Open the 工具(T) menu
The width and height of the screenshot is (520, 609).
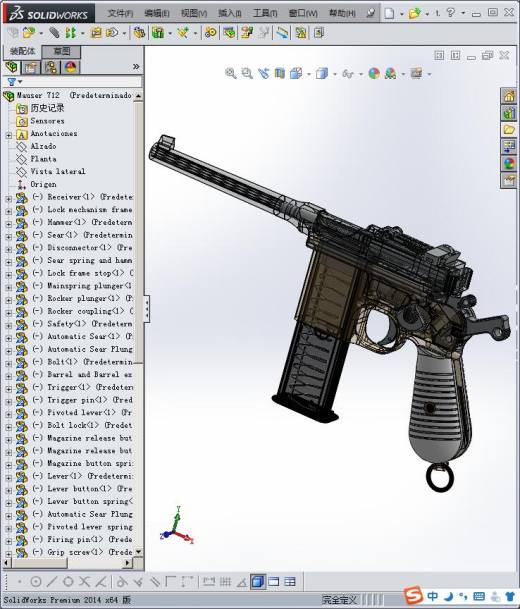tap(265, 13)
